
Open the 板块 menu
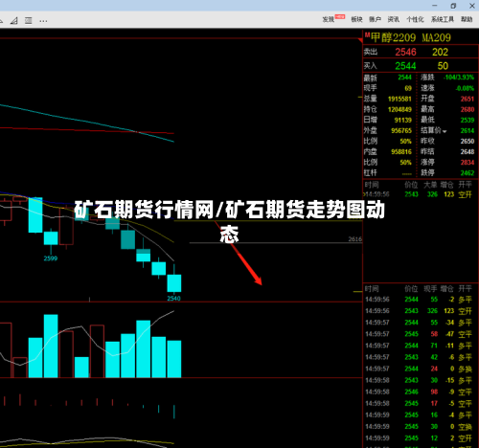click(356, 19)
